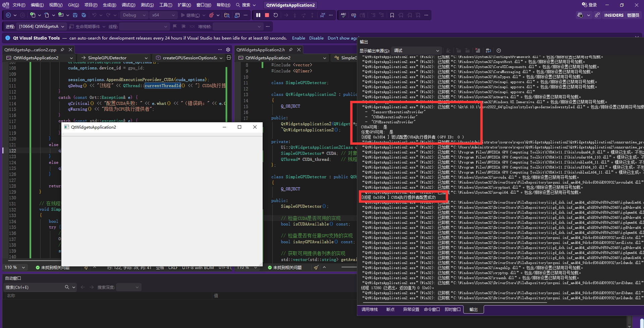Viewport: 644px width, 328px height.
Task: Open the 调试(D) menu
Action: (x=128, y=5)
